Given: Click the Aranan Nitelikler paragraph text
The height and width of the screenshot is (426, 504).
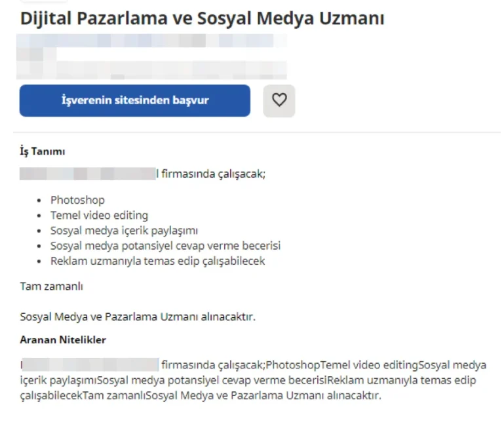Looking at the screenshot, I should (253, 380).
